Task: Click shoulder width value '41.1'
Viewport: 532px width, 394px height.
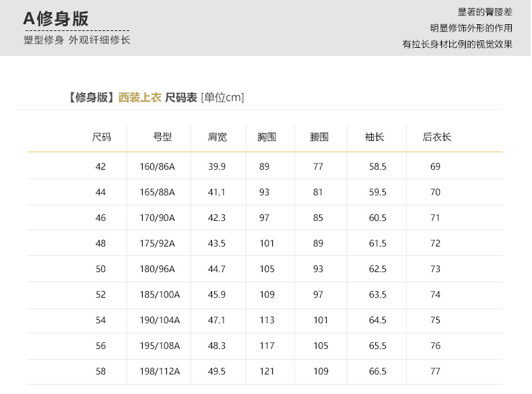Action: click(x=217, y=193)
